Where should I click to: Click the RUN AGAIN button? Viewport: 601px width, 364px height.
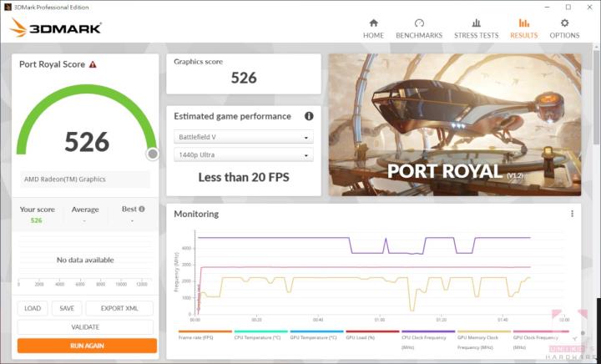87,346
